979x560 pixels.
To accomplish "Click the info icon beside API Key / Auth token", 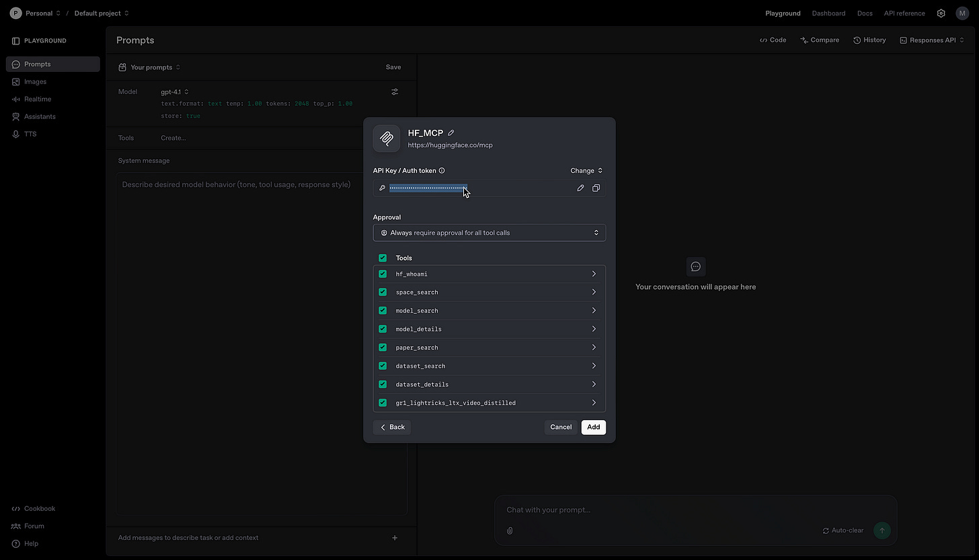I will pyautogui.click(x=442, y=171).
